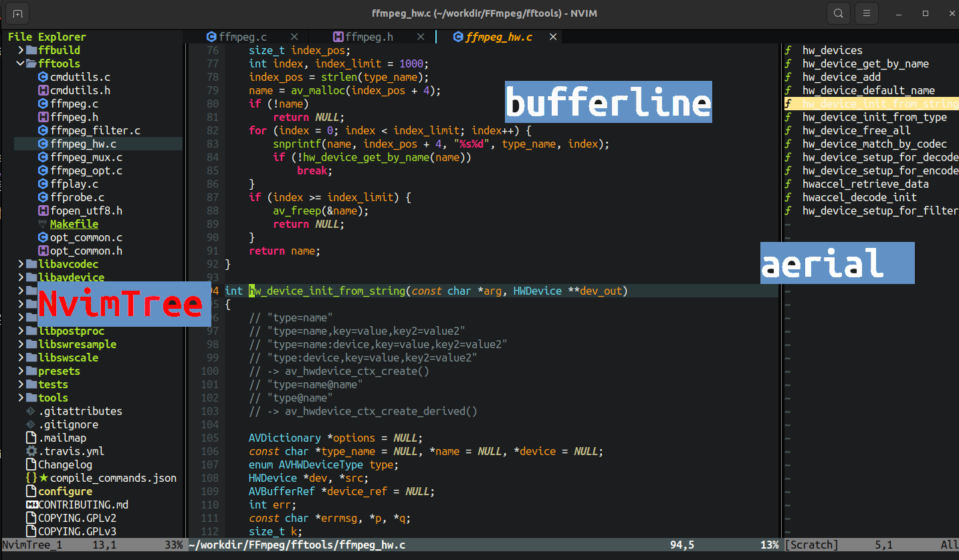Close the ffmpeg.c buffer tab
959x560 pixels.
click(x=294, y=37)
